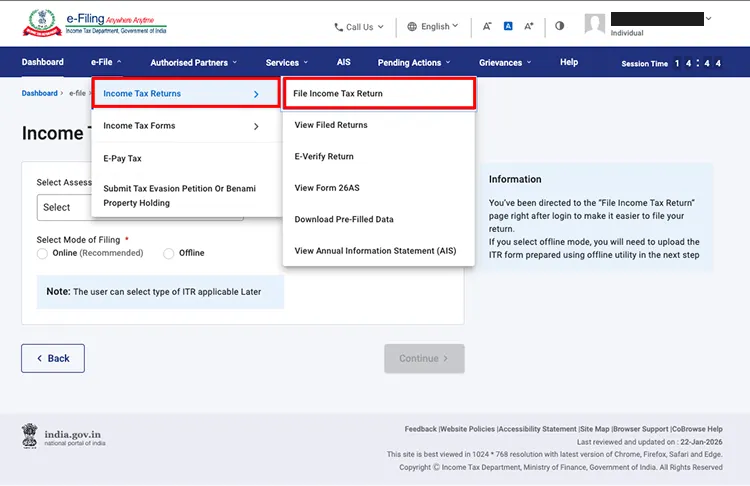Decrease font size with A- icon

point(486,26)
